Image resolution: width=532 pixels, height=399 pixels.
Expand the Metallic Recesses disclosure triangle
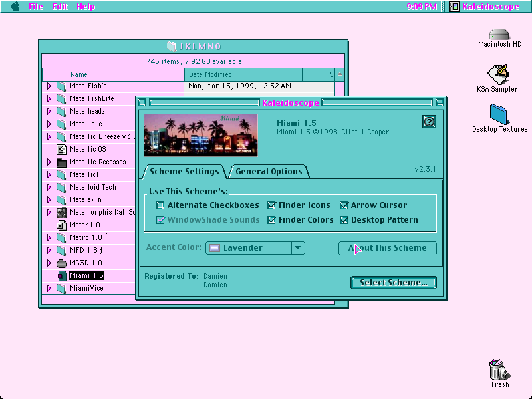click(x=49, y=162)
